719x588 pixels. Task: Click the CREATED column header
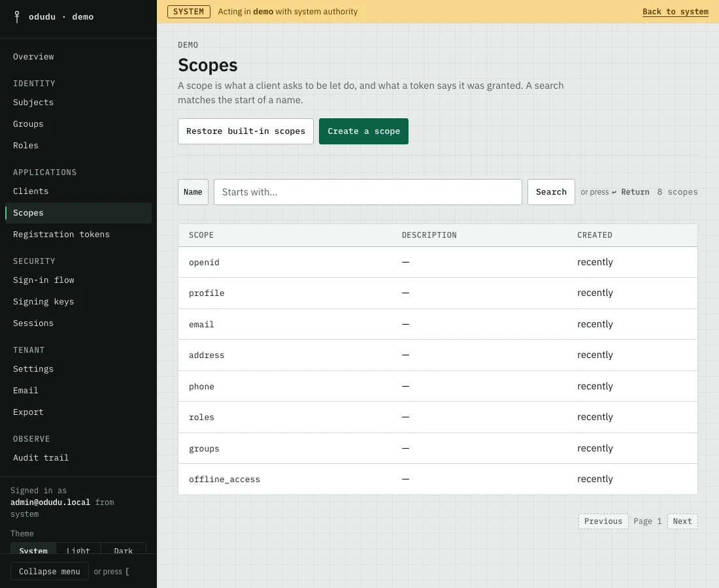pos(595,235)
